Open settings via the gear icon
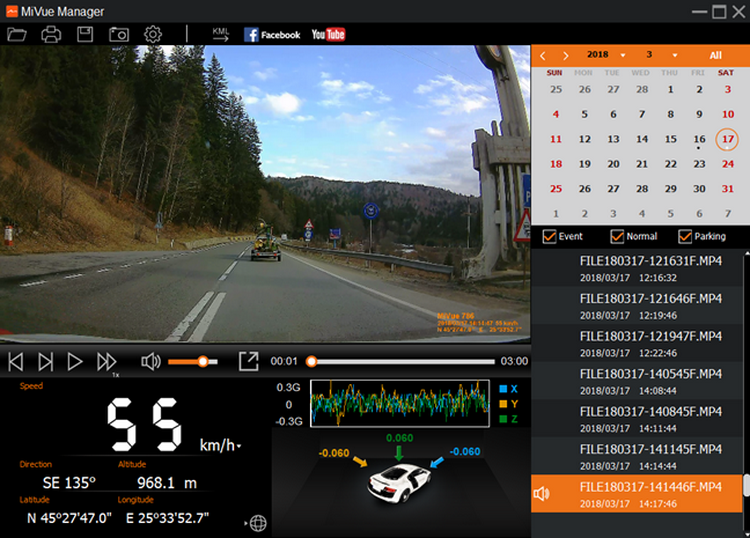Image resolution: width=750 pixels, height=538 pixels. (153, 34)
